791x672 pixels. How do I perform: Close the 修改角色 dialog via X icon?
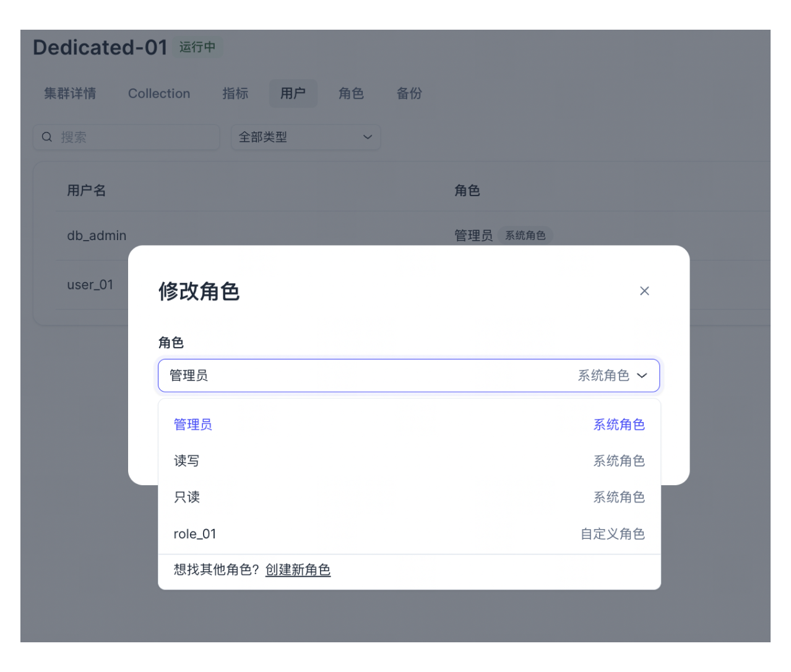click(644, 291)
